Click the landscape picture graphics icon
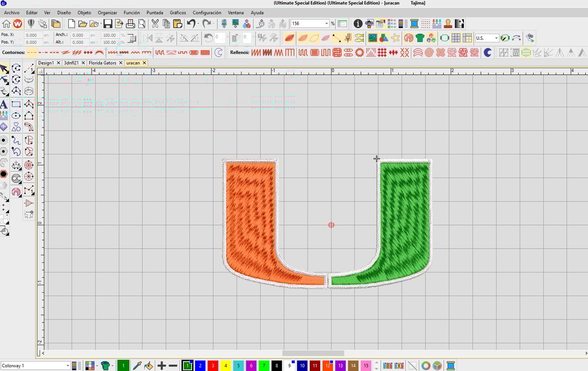The image size is (588, 371). [372, 38]
